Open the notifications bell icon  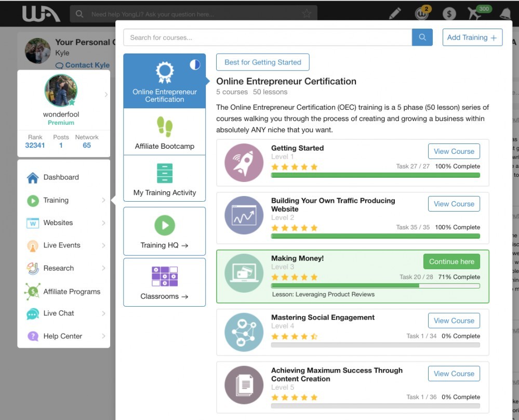point(505,14)
